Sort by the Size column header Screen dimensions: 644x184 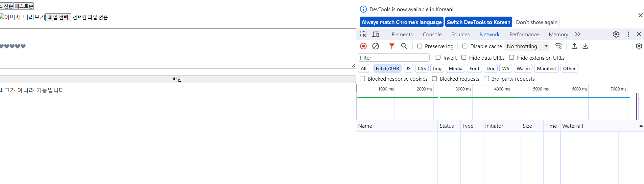(x=532, y=126)
